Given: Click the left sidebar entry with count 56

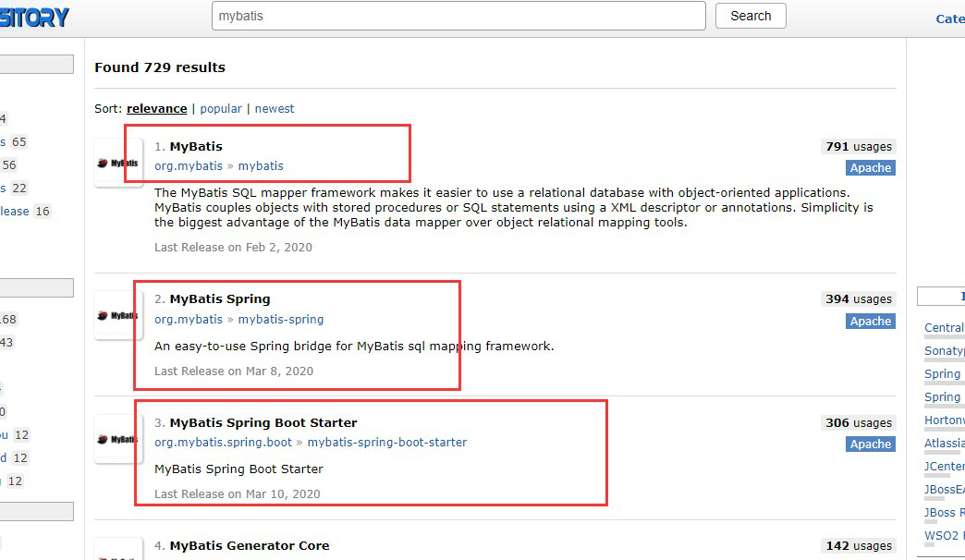Looking at the screenshot, I should click(x=8, y=164).
